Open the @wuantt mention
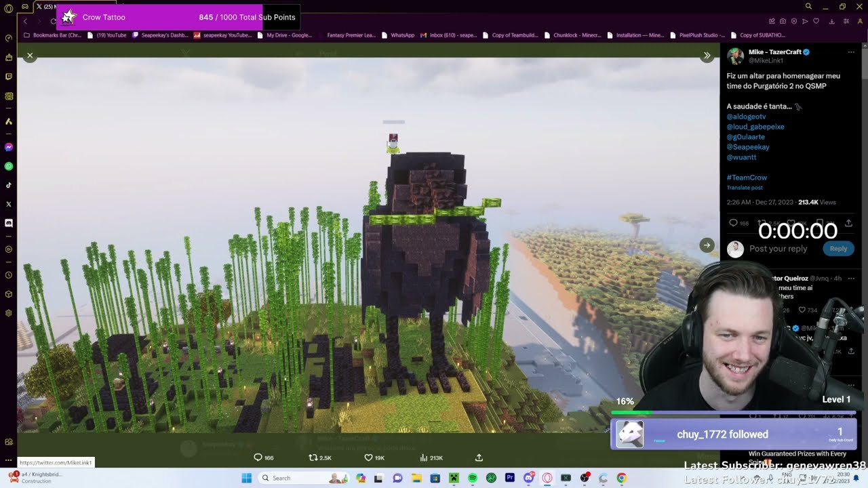The width and height of the screenshot is (868, 488). tap(741, 157)
